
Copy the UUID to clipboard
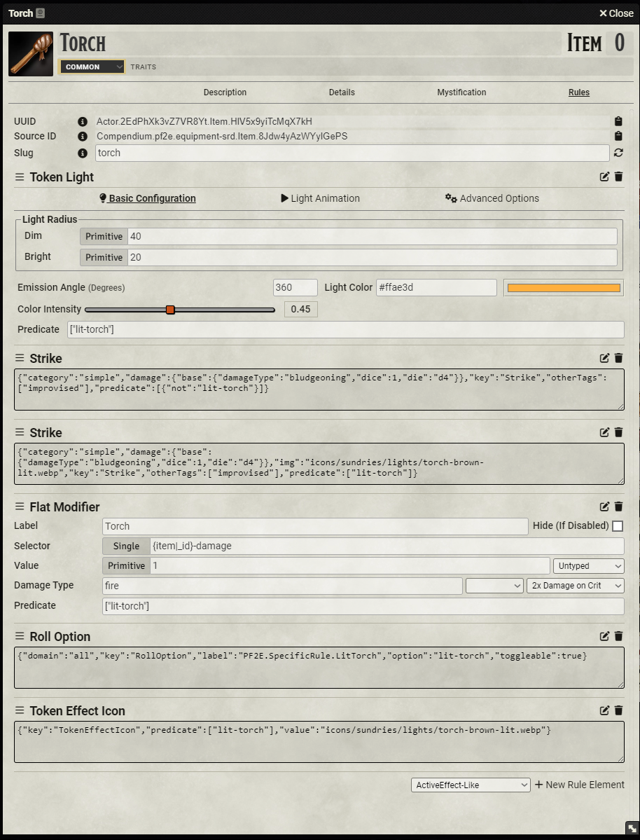618,121
